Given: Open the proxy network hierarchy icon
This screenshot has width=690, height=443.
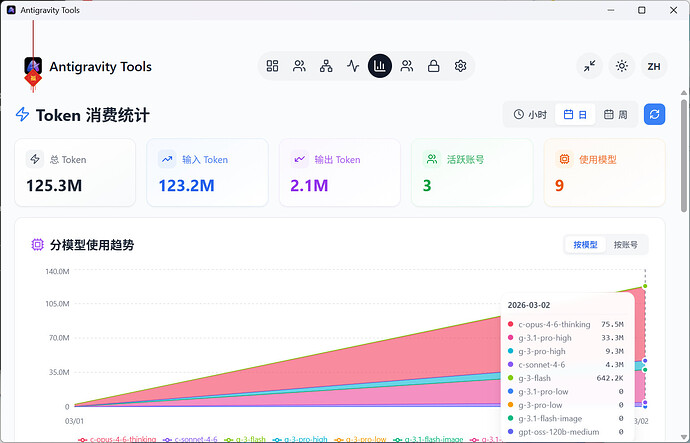Looking at the screenshot, I should tap(326, 66).
